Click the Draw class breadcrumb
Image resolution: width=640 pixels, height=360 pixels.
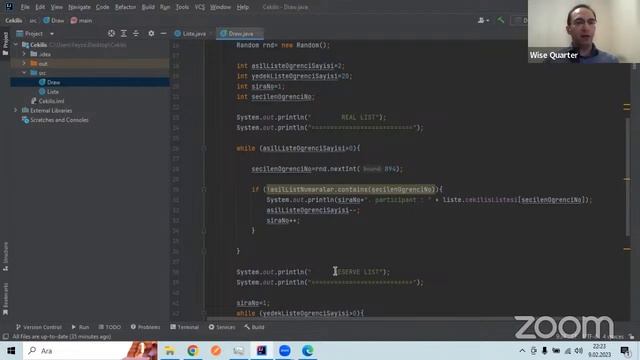tap(54, 20)
